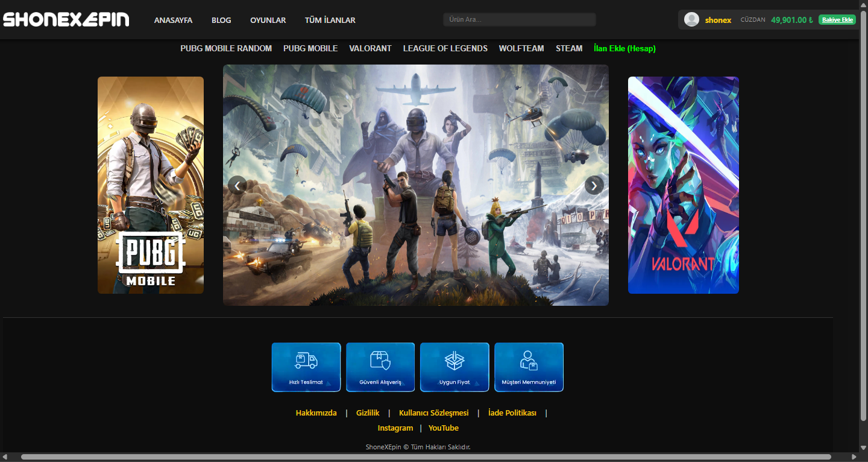
Task: Open TÜM İLANLAR listings
Action: 330,20
